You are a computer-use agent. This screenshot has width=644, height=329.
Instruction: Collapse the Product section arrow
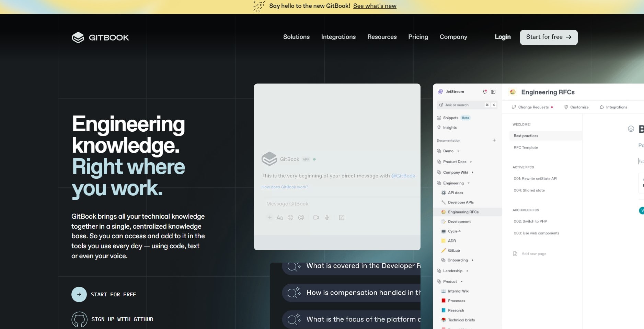click(461, 282)
